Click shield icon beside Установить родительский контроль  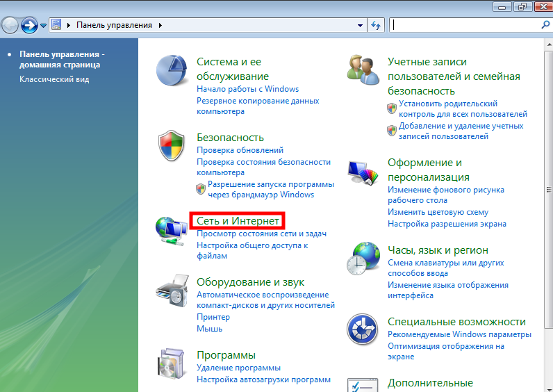tap(392, 108)
